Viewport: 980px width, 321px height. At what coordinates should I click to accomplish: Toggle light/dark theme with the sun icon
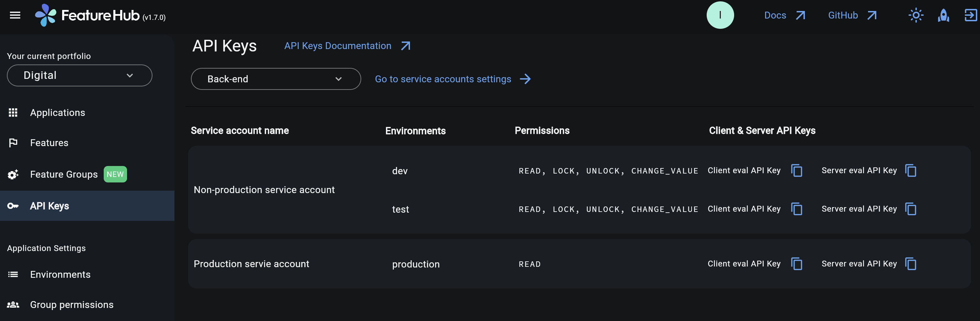pyautogui.click(x=916, y=15)
